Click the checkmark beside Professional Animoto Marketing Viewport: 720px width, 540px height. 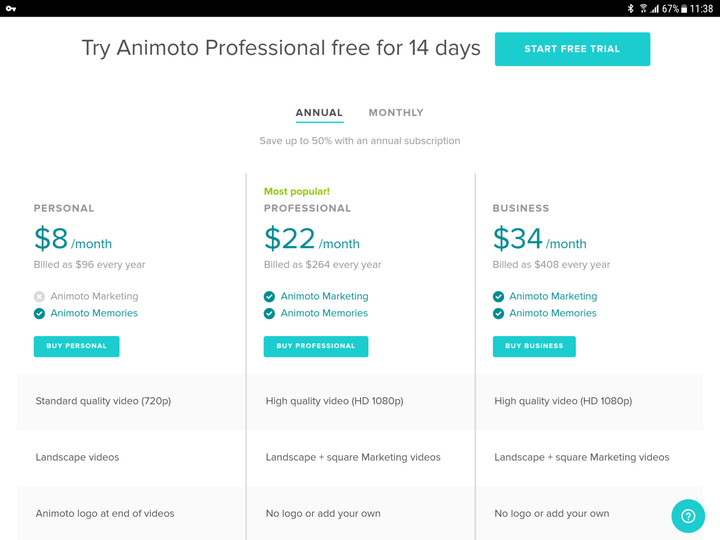tap(269, 297)
